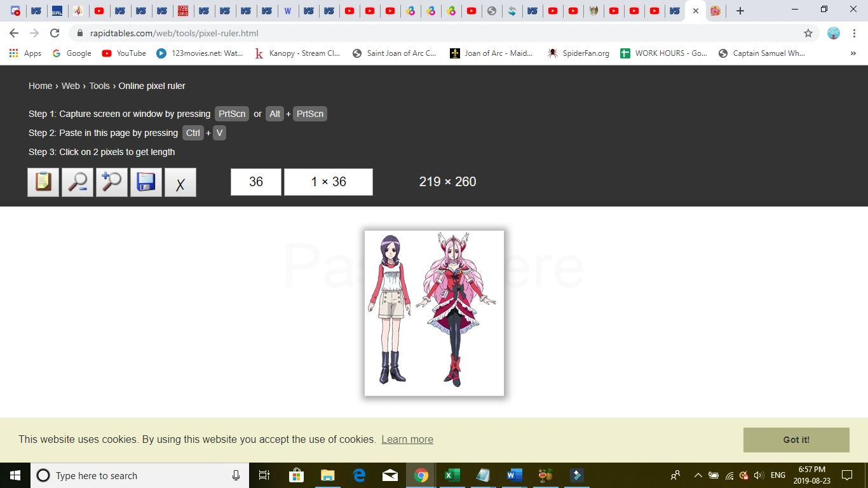Open the Google bookmark
This screenshot has height=488, width=868.
72,53
